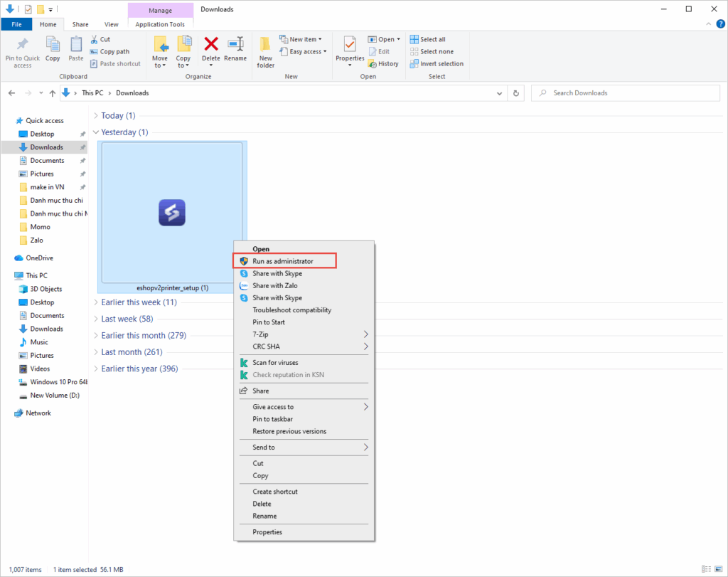Click Pin to Quick access icon
Viewport: 728px width, 577px height.
pyautogui.click(x=23, y=45)
